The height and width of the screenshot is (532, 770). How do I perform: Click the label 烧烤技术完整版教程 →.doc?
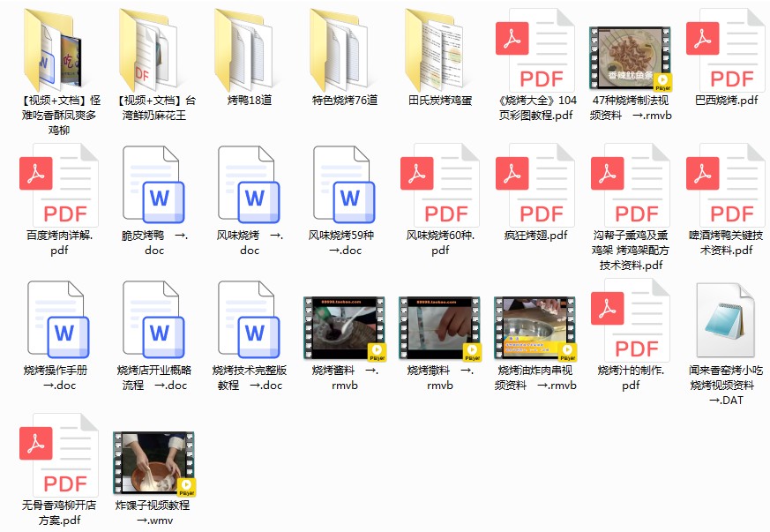point(250,378)
